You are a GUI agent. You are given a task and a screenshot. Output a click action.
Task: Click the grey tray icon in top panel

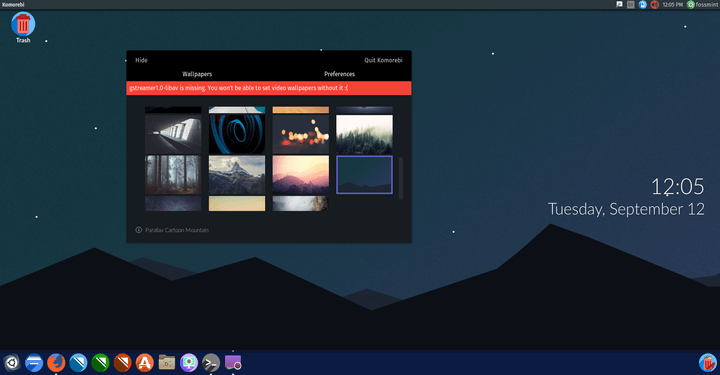point(631,5)
